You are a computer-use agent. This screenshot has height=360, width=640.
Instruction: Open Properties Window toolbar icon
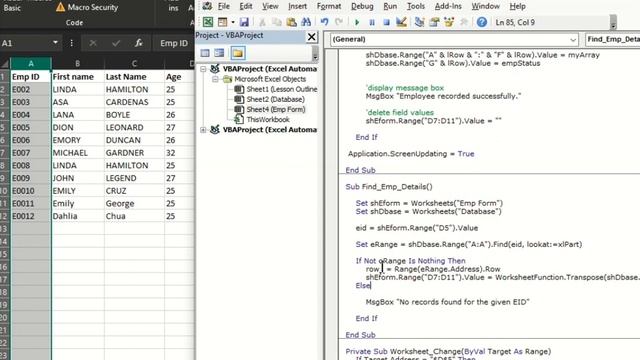coord(434,22)
